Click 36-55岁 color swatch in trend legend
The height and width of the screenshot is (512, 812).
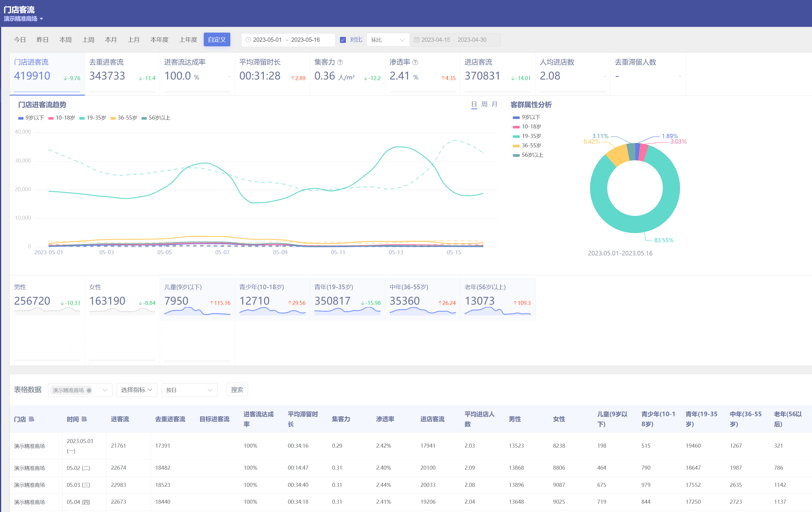point(113,118)
